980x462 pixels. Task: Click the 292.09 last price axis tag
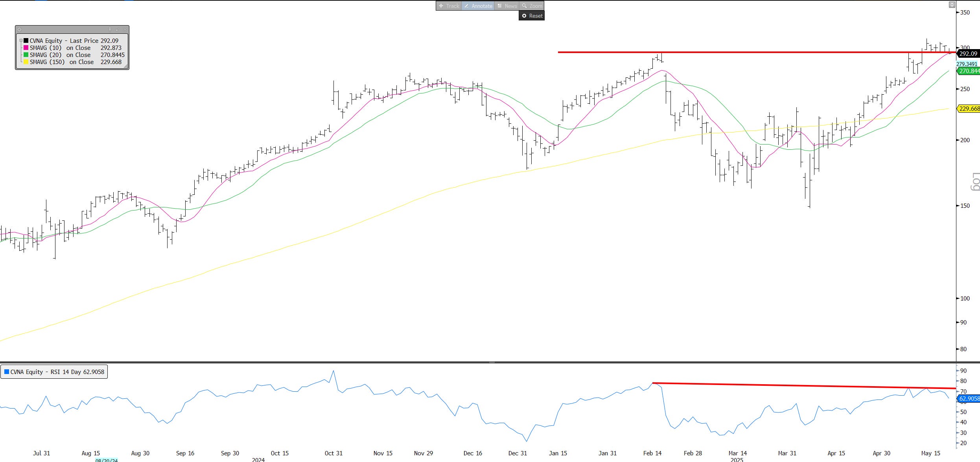click(x=968, y=54)
